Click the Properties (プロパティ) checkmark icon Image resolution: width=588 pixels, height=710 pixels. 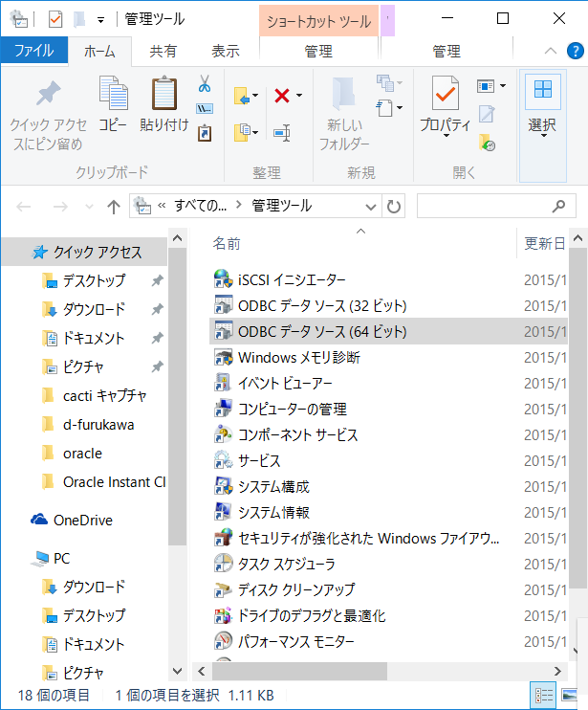446,93
